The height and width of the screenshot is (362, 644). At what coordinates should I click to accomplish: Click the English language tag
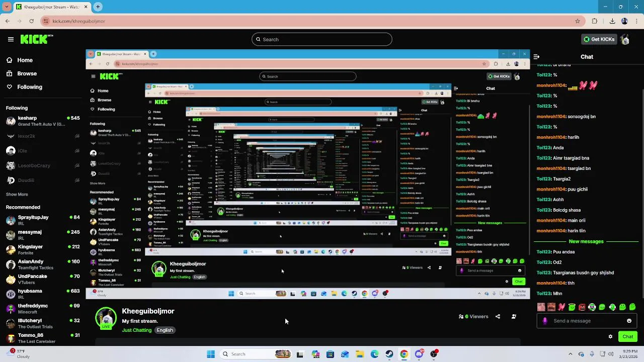(165, 330)
